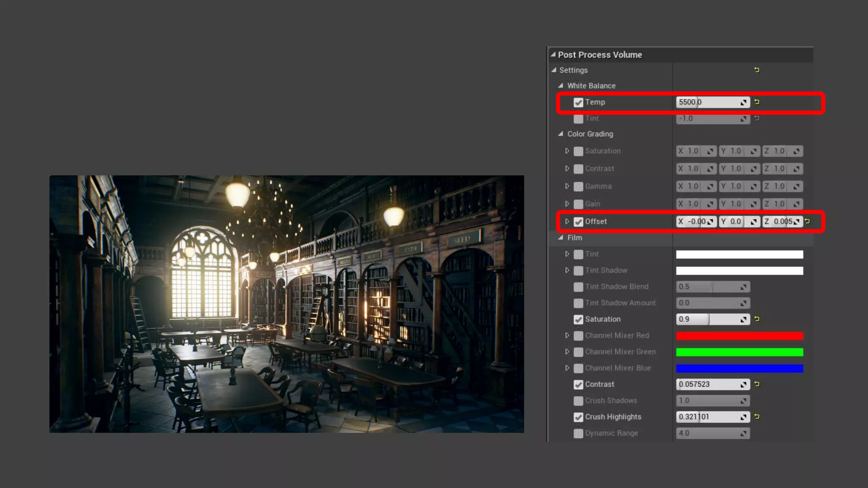Expand the Offset property row
Screen dimensions: 868x488
567,221
